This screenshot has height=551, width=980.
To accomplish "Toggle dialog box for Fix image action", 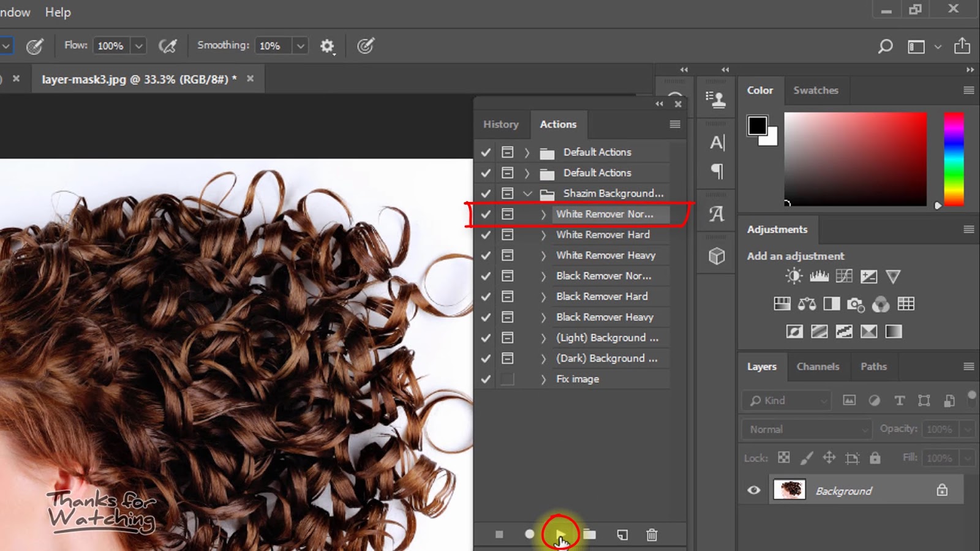I will (x=507, y=379).
